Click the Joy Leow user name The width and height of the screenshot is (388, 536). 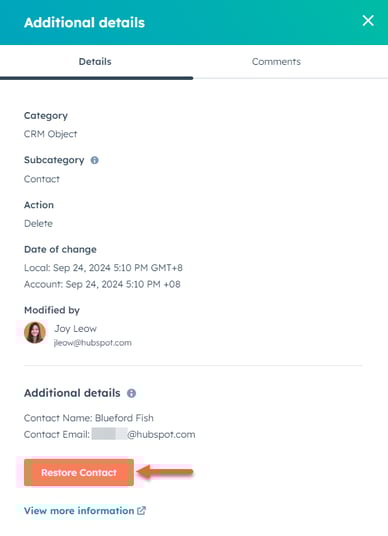(76, 329)
